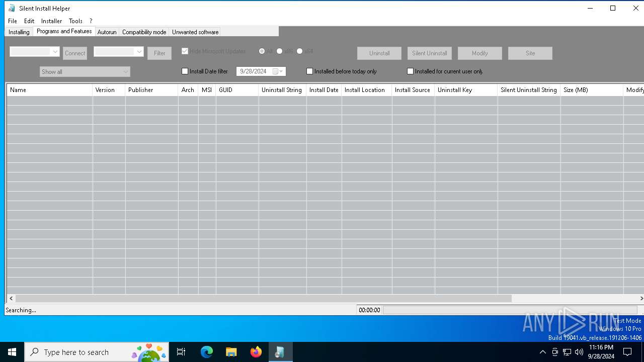Open the volume tray icon
Viewport: 644px width, 362px height.
[579, 352]
